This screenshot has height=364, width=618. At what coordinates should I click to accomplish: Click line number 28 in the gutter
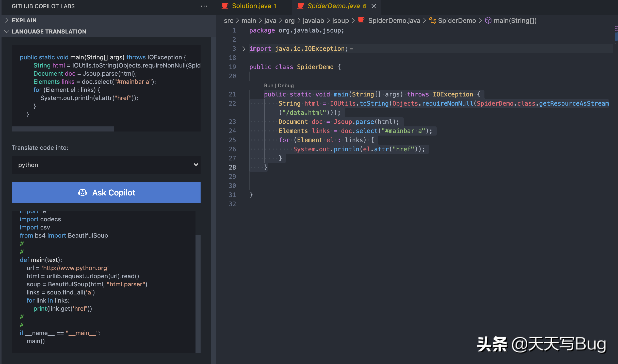(232, 168)
